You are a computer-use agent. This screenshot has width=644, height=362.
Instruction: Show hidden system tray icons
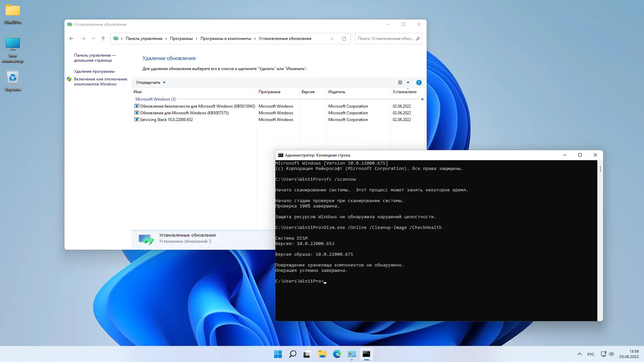(x=579, y=354)
